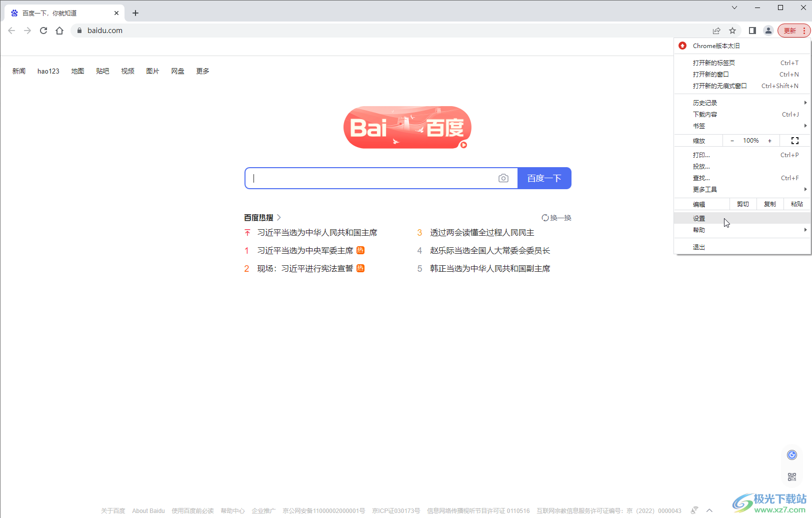Open the 网盘 link
Image resolution: width=812 pixels, height=518 pixels.
pos(177,71)
